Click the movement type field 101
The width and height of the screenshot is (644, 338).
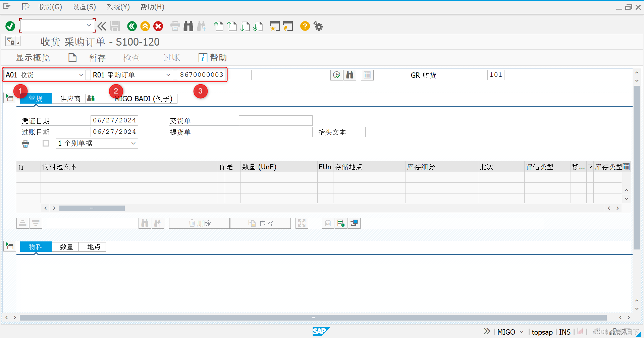496,75
